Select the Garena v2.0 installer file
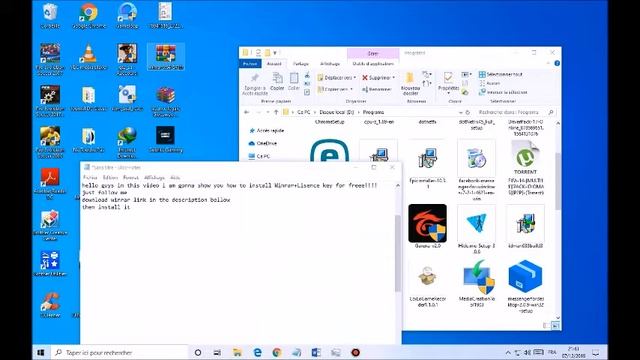This screenshot has width=640, height=360. [427, 226]
